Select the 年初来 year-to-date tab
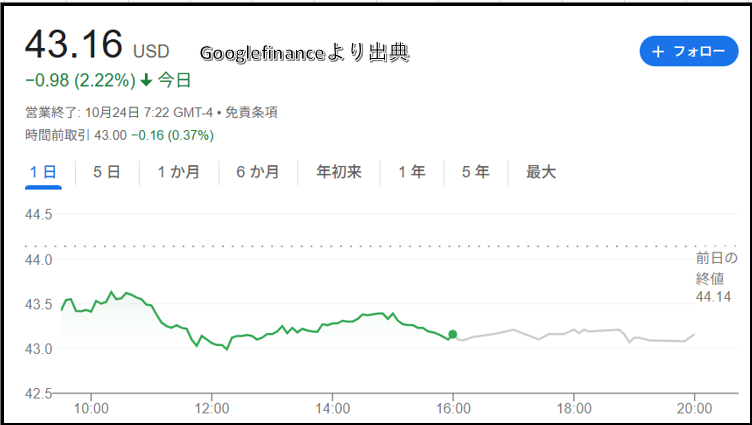 coord(338,172)
